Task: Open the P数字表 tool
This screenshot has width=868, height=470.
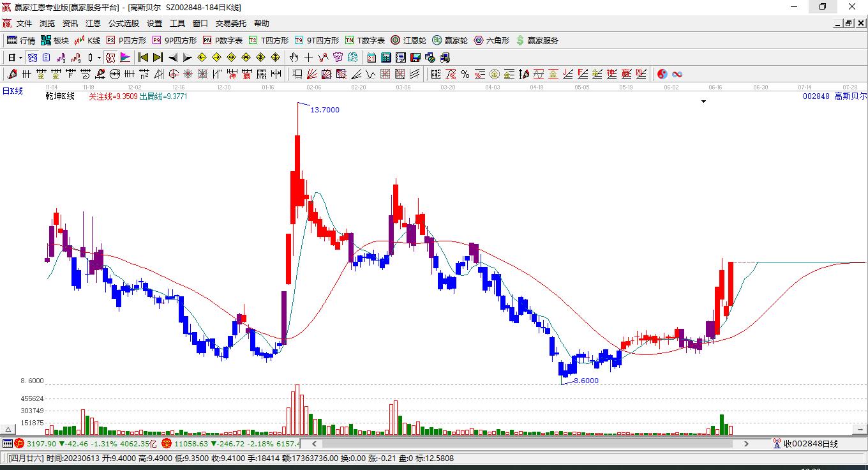Action: tap(223, 40)
